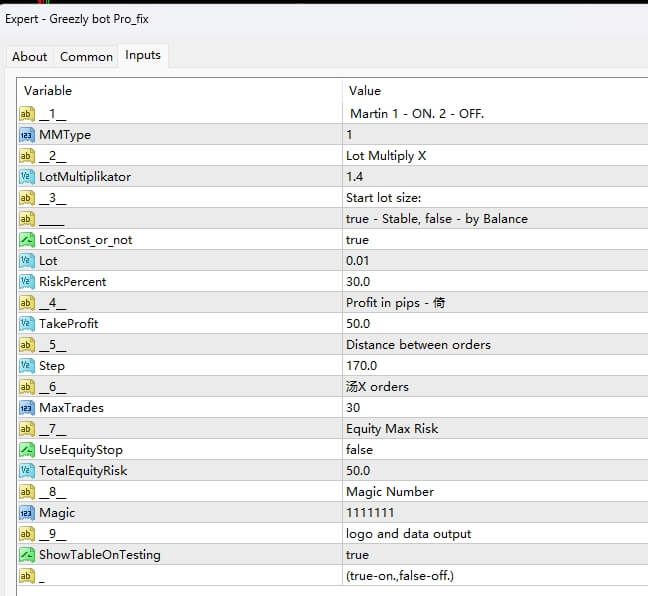
Task: Toggle the UseEquityStop false value
Action: tap(359, 450)
